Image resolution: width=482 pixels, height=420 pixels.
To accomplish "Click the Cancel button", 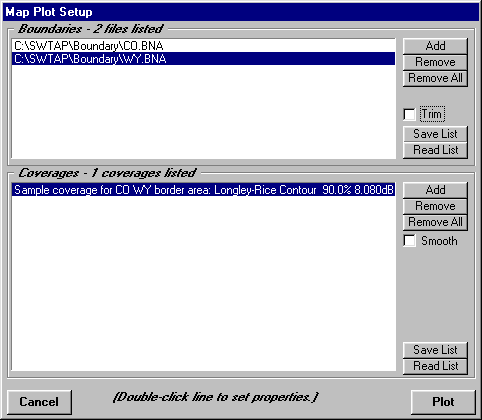I will tap(39, 402).
